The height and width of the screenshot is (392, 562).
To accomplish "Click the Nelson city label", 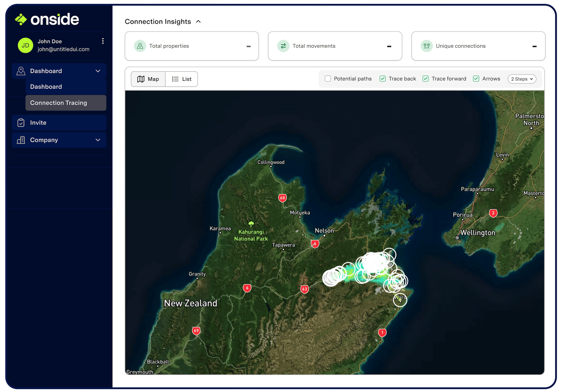I will click(324, 231).
